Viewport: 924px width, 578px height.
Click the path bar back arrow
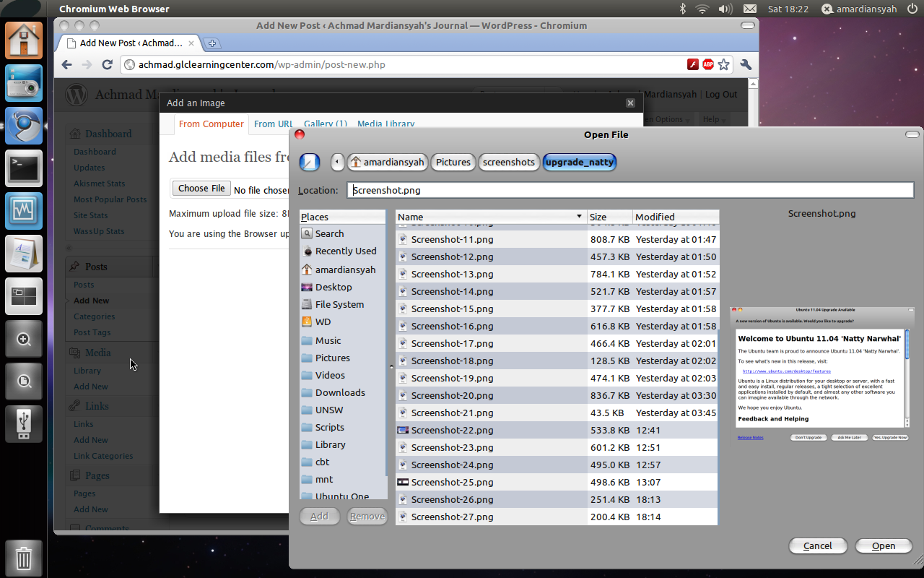(x=337, y=162)
